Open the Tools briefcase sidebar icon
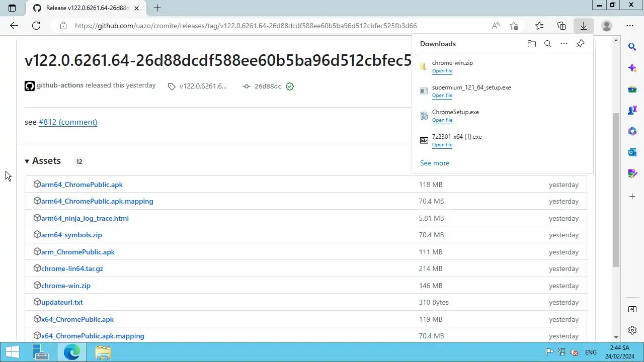This screenshot has width=644, height=362. click(x=632, y=89)
